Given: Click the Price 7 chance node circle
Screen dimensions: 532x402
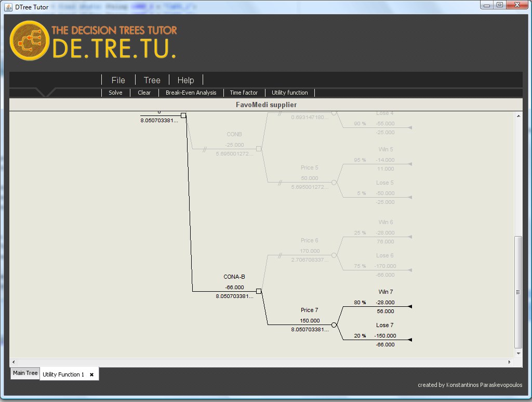Looking at the screenshot, I should click(x=334, y=325).
